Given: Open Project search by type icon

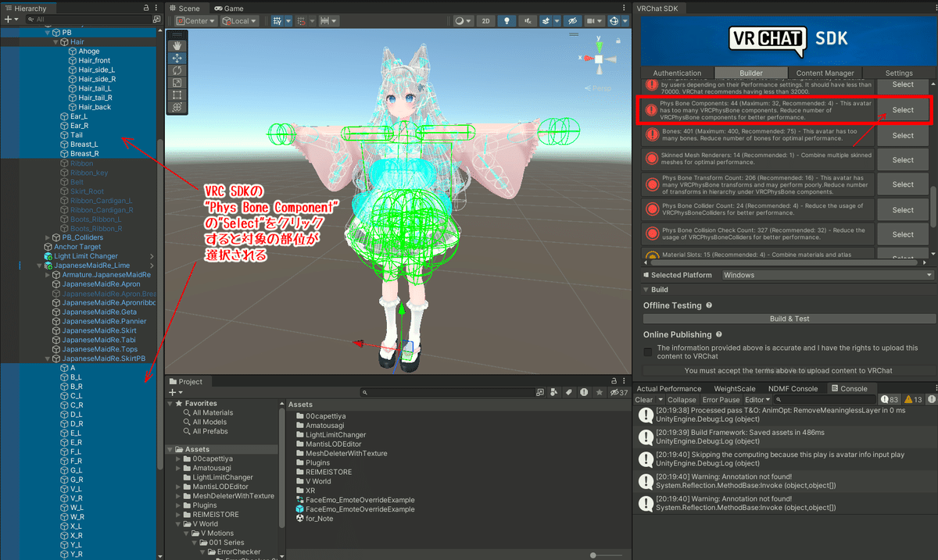Looking at the screenshot, I should point(553,392).
